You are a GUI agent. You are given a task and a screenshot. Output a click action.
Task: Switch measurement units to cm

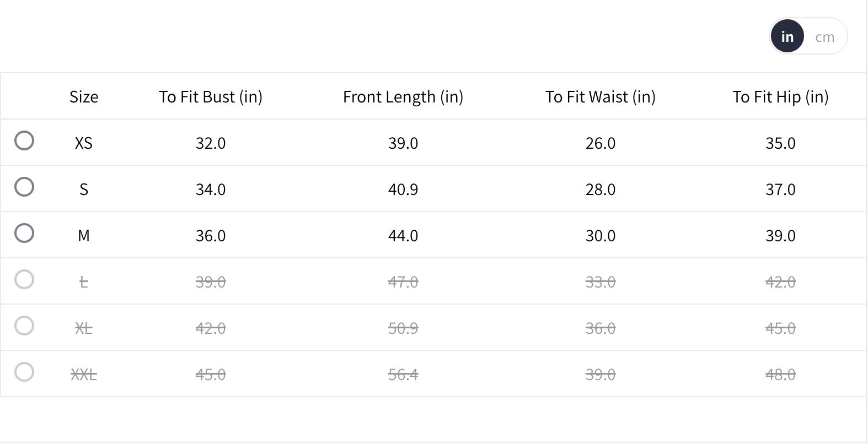pos(824,37)
